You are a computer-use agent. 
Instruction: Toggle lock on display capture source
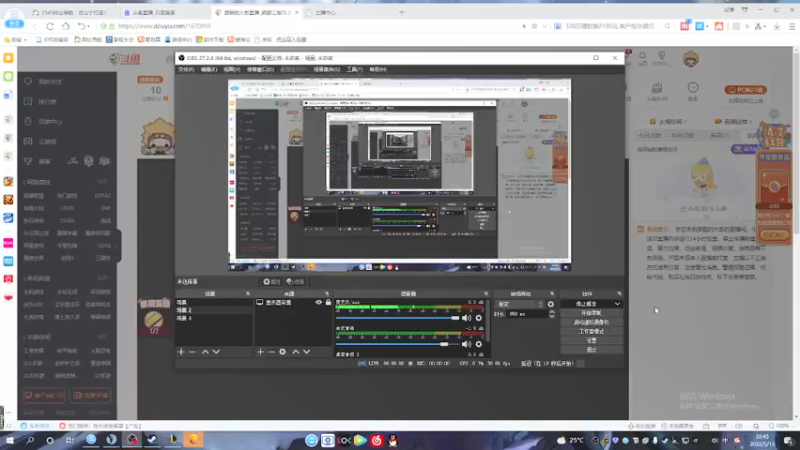pyautogui.click(x=328, y=303)
